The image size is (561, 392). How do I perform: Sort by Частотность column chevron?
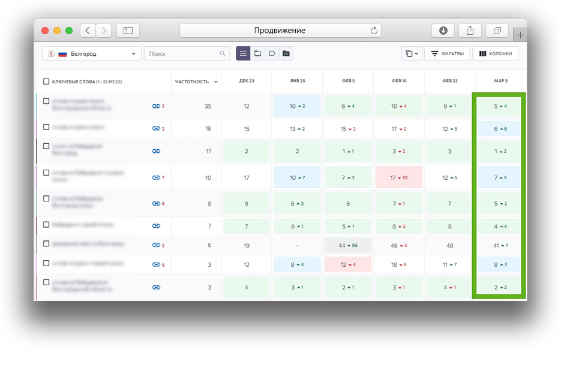click(x=216, y=82)
